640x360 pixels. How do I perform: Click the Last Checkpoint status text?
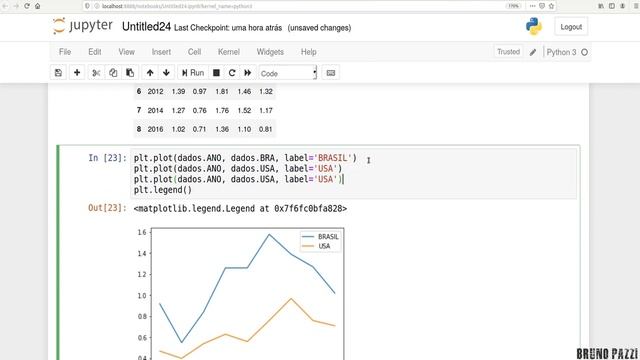pos(228,28)
